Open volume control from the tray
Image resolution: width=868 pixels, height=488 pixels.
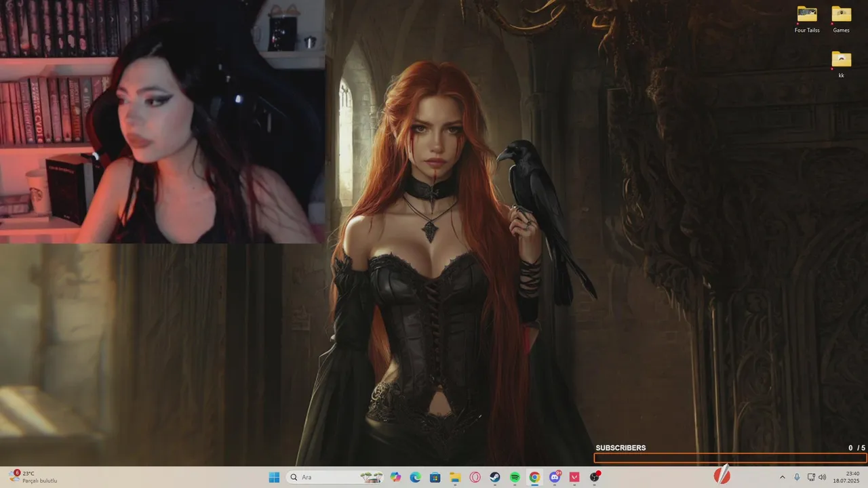click(x=822, y=477)
